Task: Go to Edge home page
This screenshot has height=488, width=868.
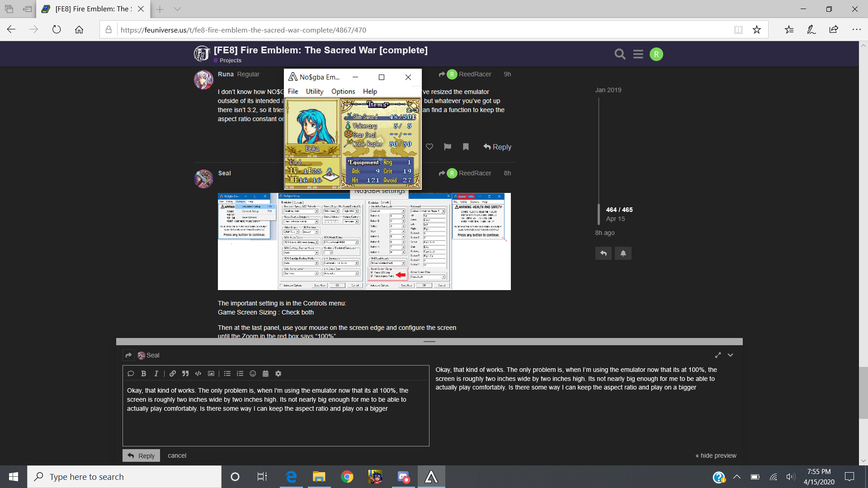Action: click(79, 30)
